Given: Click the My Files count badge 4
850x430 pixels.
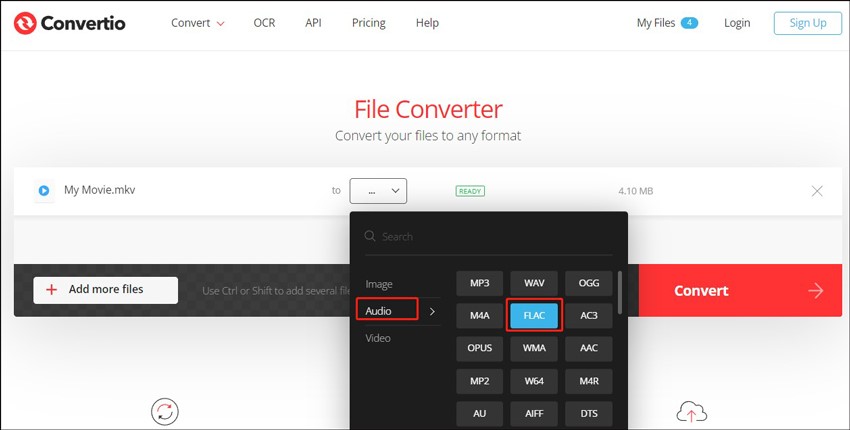Looking at the screenshot, I should tap(689, 23).
